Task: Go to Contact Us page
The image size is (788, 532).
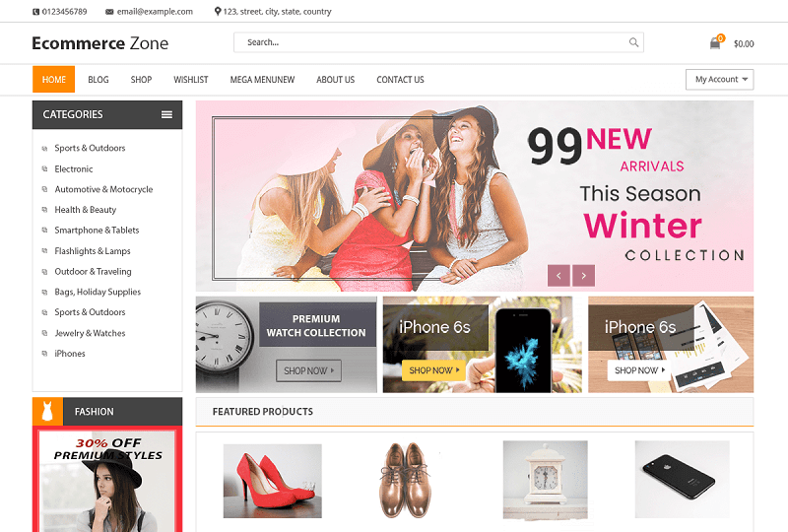Action: (400, 80)
